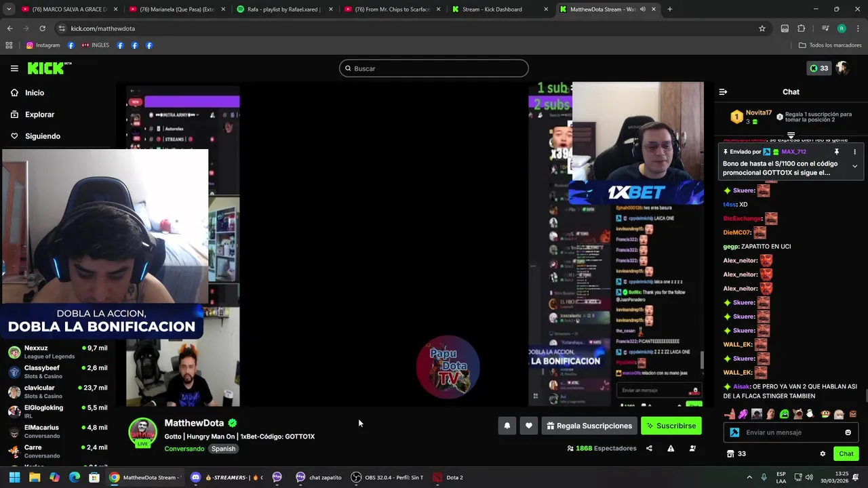
Task: Switch to Rafa playlist Spotify tab
Action: click(284, 9)
